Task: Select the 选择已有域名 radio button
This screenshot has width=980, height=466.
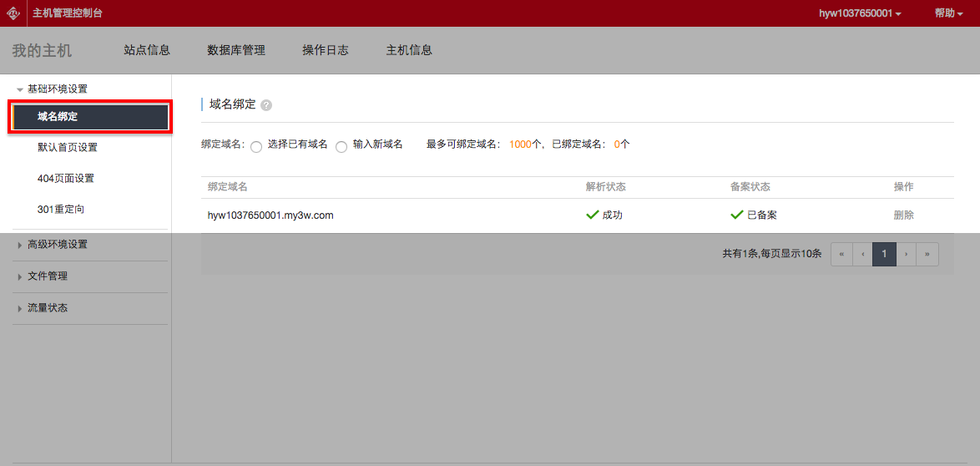Action: (x=256, y=146)
